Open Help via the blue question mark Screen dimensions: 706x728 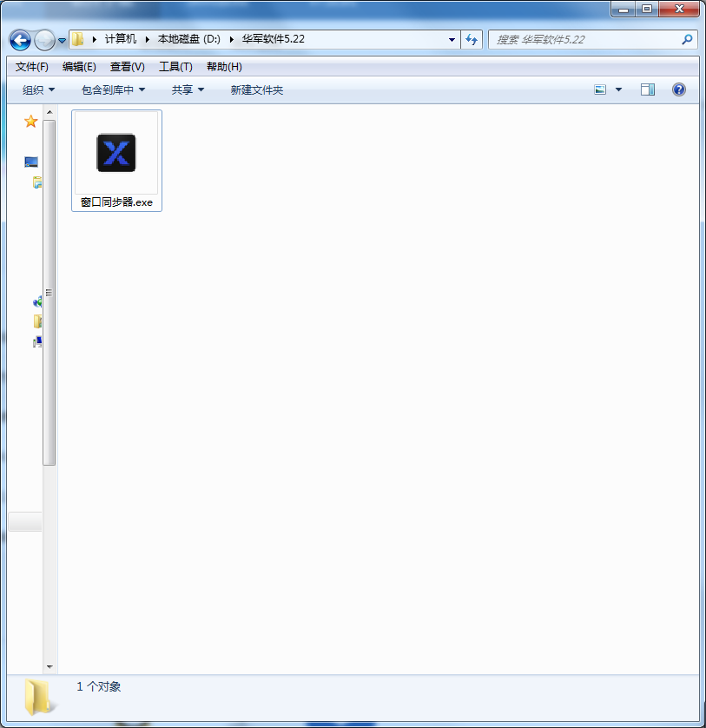pyautogui.click(x=678, y=89)
